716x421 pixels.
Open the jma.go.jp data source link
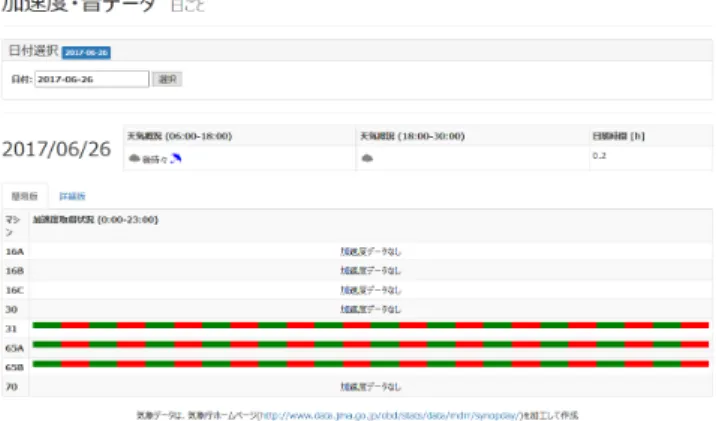(390, 416)
